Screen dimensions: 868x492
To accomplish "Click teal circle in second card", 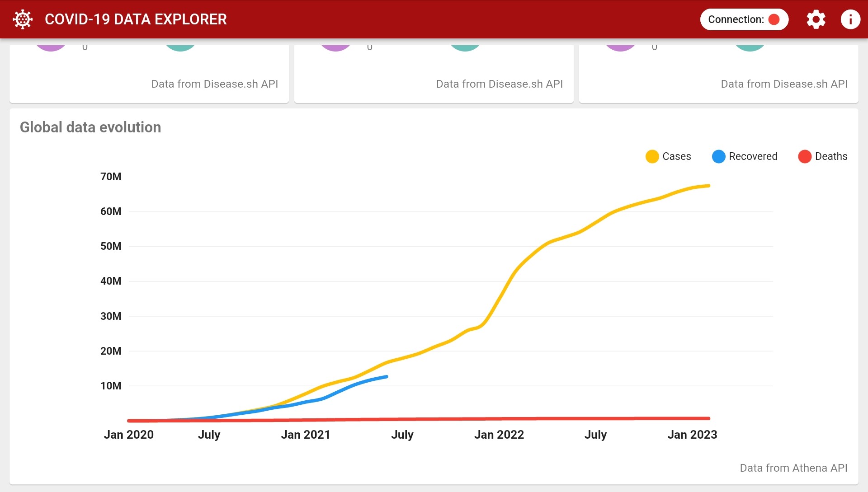I will pos(465,47).
